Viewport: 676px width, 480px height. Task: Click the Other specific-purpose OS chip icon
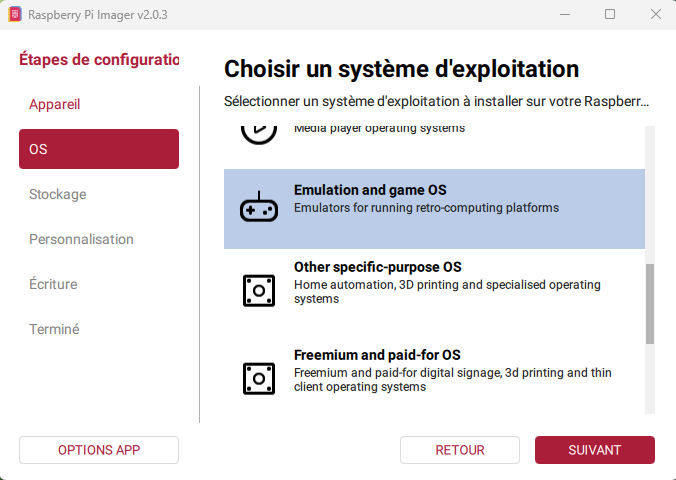(x=259, y=290)
